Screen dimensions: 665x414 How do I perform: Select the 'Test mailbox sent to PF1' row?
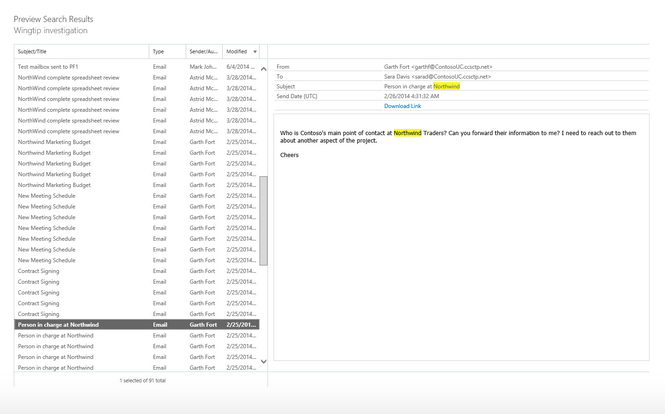[x=137, y=67]
